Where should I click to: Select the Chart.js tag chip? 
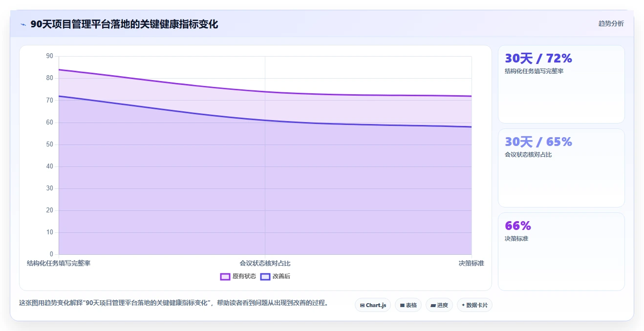pos(373,305)
